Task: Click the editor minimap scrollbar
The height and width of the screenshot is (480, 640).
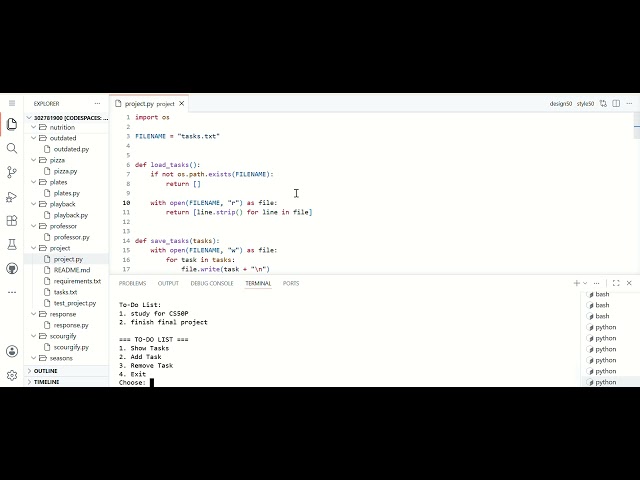Action: click(636, 127)
